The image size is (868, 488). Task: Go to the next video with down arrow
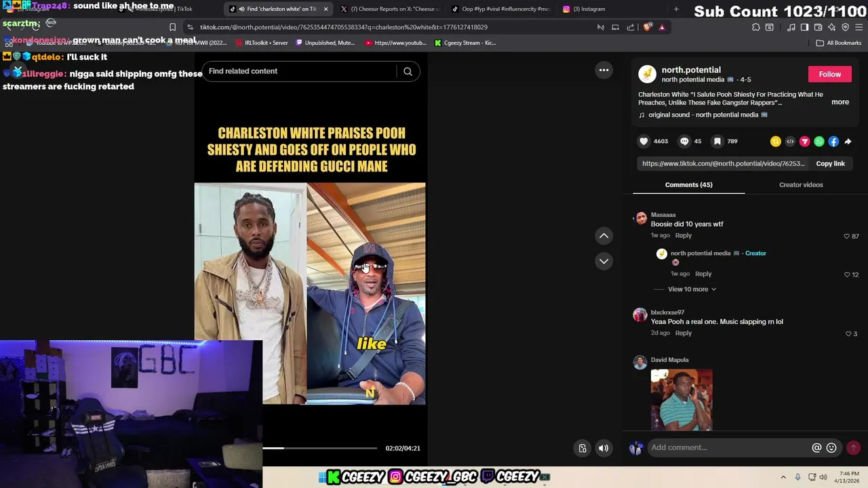604,261
